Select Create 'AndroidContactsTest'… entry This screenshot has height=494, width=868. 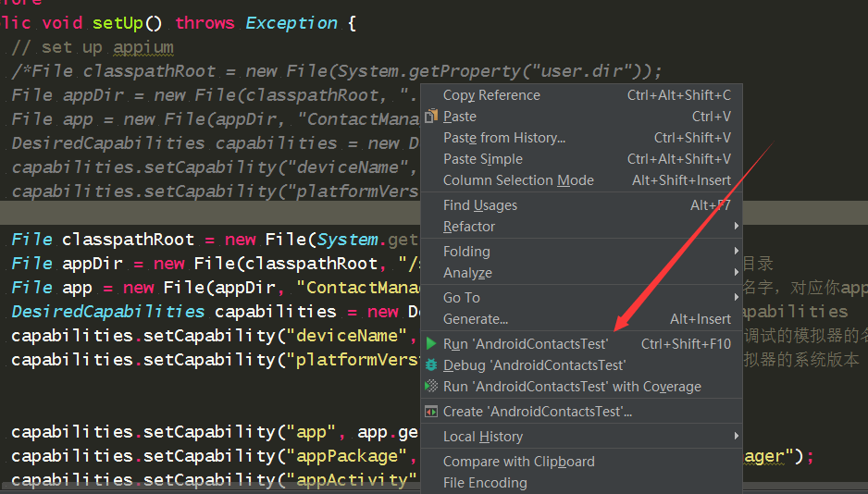(x=581, y=412)
